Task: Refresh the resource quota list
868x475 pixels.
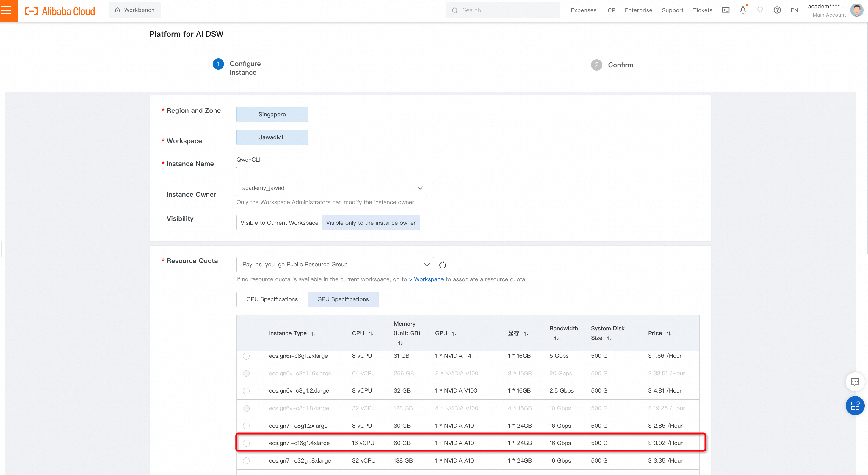Action: (442, 265)
